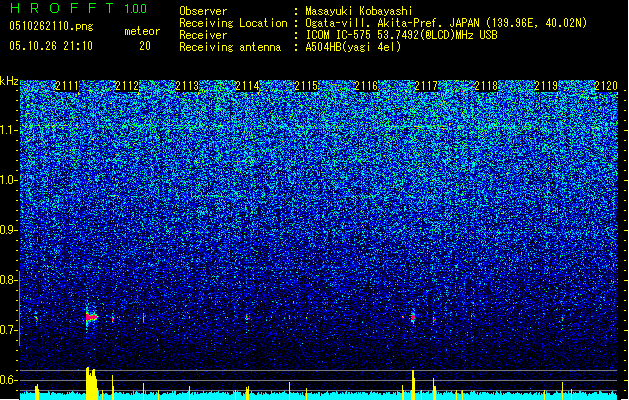Click the version number 1.00

136,8
